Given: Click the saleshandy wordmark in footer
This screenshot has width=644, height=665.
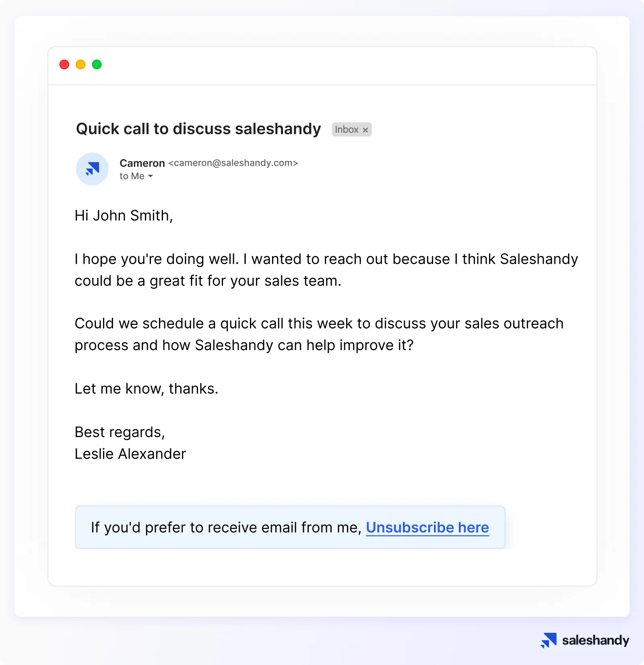Looking at the screenshot, I should coord(596,640).
